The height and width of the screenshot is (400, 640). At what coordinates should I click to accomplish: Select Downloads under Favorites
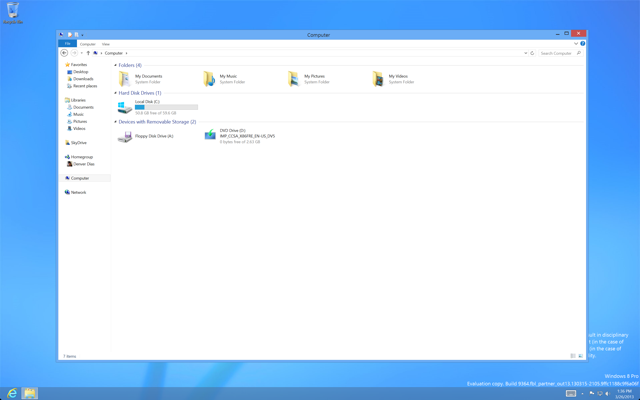click(80, 79)
